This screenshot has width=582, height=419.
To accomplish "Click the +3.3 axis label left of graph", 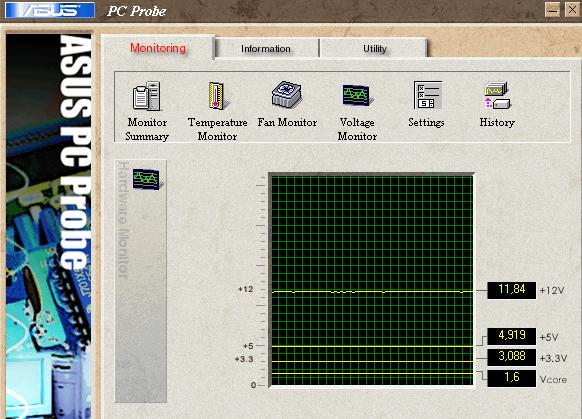I will [244, 359].
